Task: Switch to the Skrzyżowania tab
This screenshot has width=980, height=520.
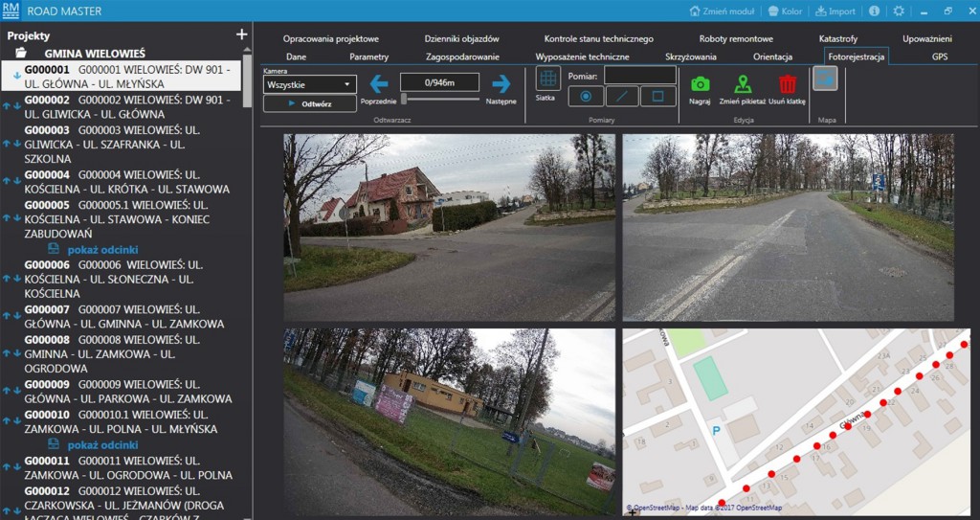Action: click(691, 57)
